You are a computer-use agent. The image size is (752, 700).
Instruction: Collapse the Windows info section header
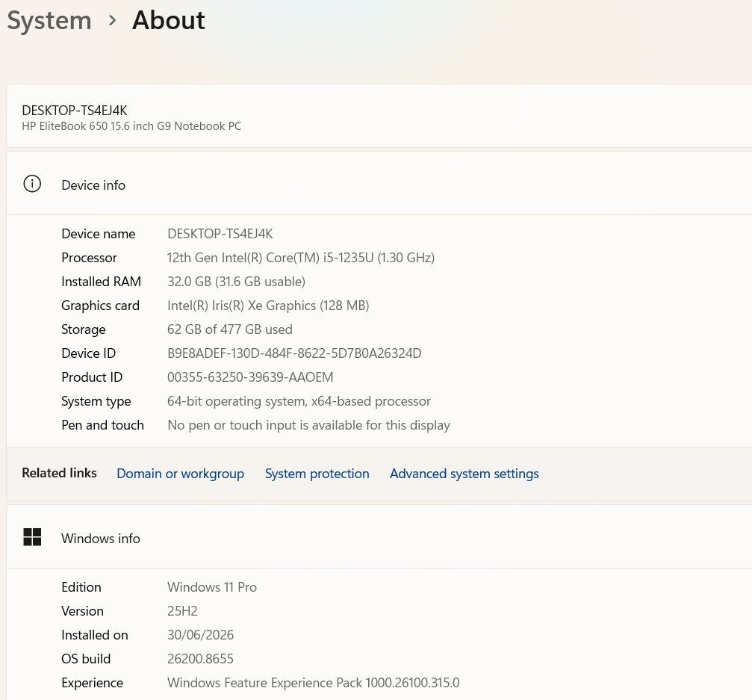coord(379,537)
